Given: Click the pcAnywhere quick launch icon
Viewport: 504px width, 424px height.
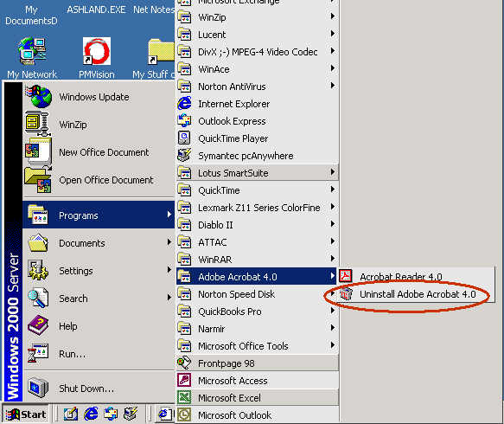Looking at the screenshot, I should tap(131, 414).
